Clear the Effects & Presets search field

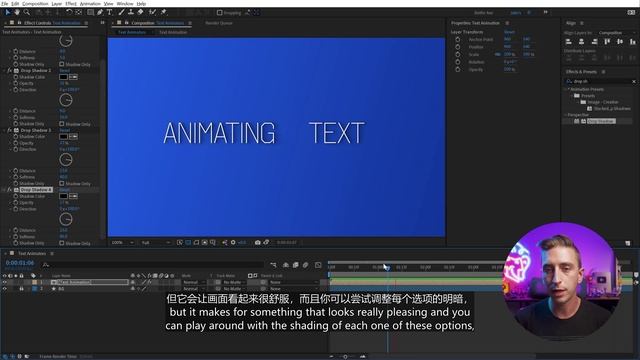coord(634,82)
